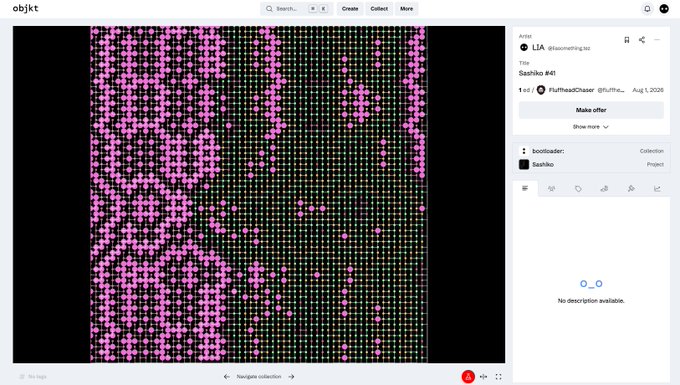Open the bootloader: collection link
680x385 pixels.
point(548,151)
